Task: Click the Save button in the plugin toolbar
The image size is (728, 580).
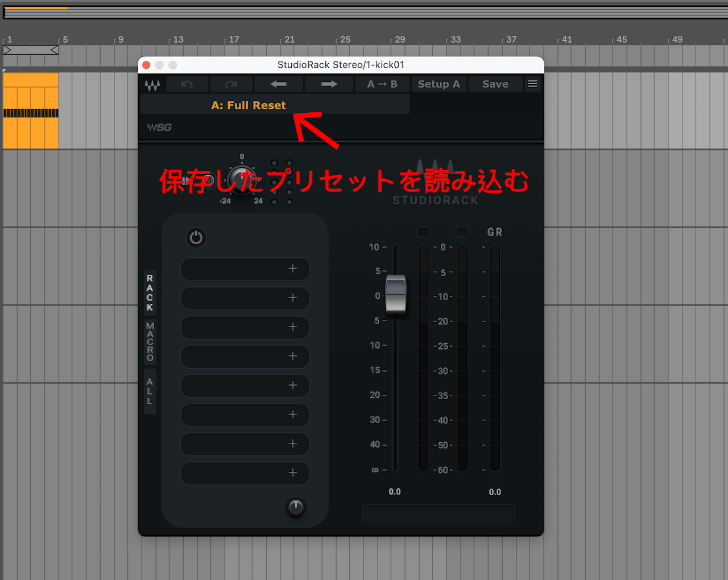Action: 495,84
